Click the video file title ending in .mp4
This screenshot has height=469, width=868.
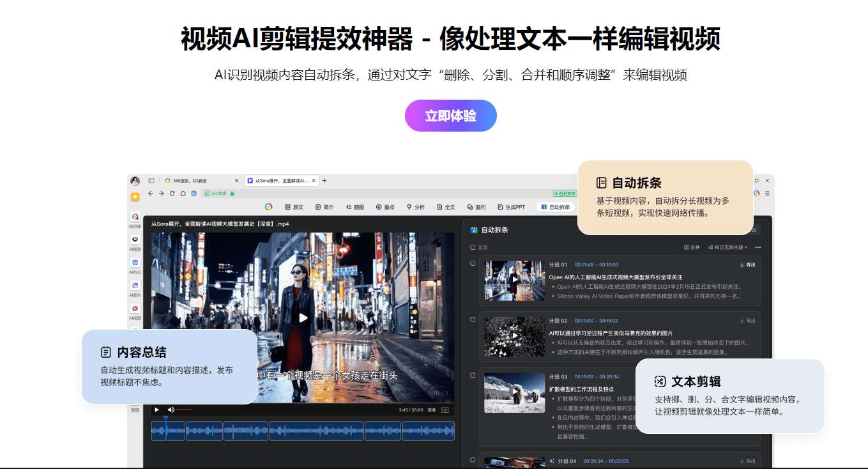(220, 224)
